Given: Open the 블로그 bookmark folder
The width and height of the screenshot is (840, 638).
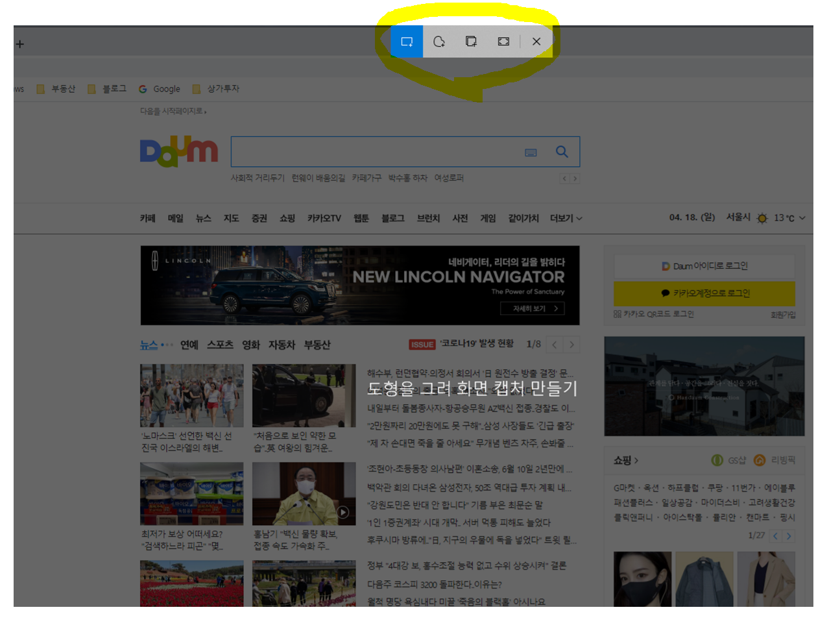Looking at the screenshot, I should tap(107, 89).
